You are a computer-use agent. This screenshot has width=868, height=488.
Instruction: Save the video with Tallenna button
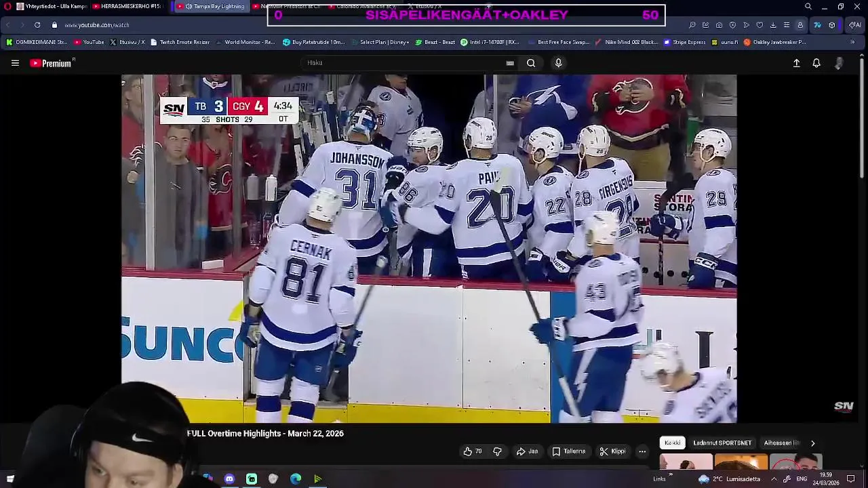point(568,451)
